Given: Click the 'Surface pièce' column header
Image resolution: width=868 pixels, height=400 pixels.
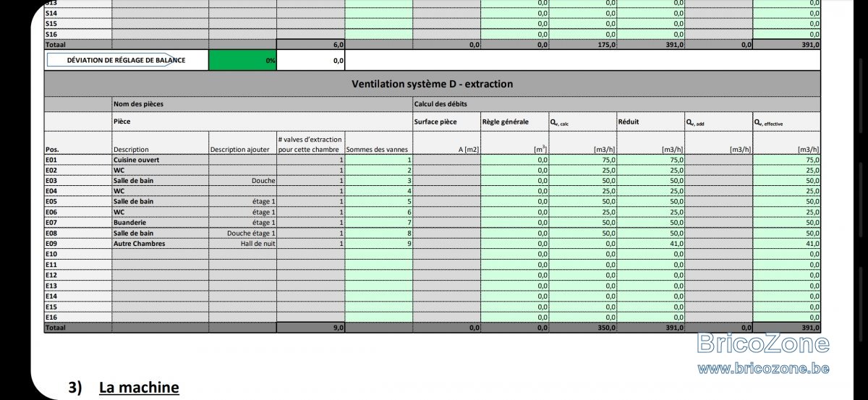Looking at the screenshot, I should (435, 122).
